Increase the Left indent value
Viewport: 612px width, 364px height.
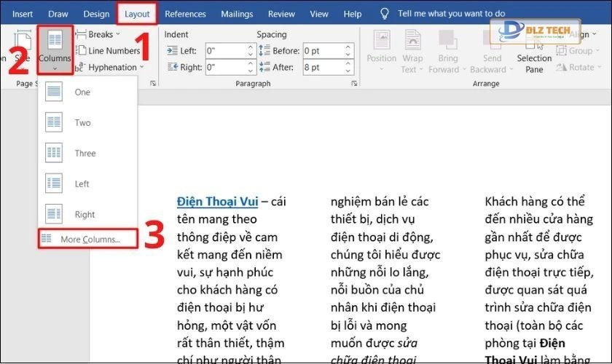coord(251,47)
